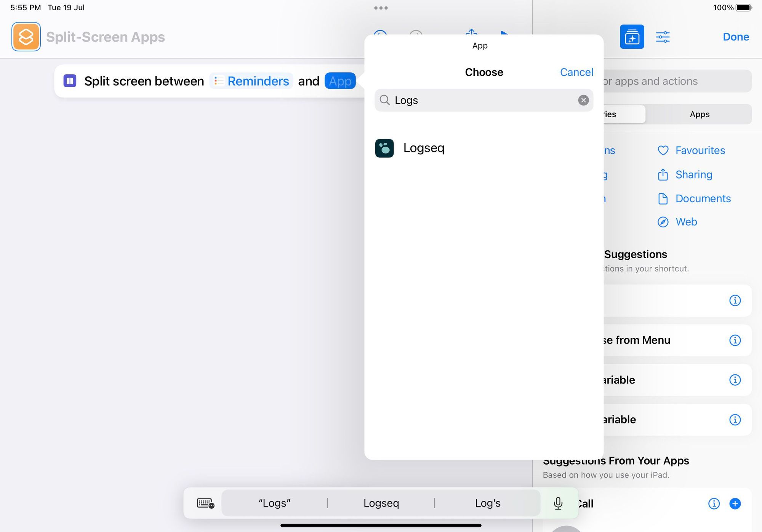
Task: Tap the Favourites heart icon in sidebar
Action: coord(663,150)
